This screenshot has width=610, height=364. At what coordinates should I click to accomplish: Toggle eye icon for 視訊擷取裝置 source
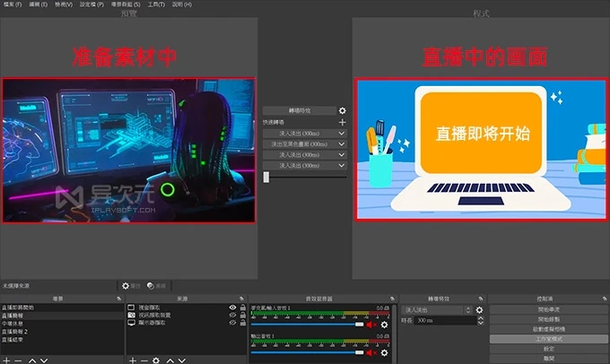232,316
